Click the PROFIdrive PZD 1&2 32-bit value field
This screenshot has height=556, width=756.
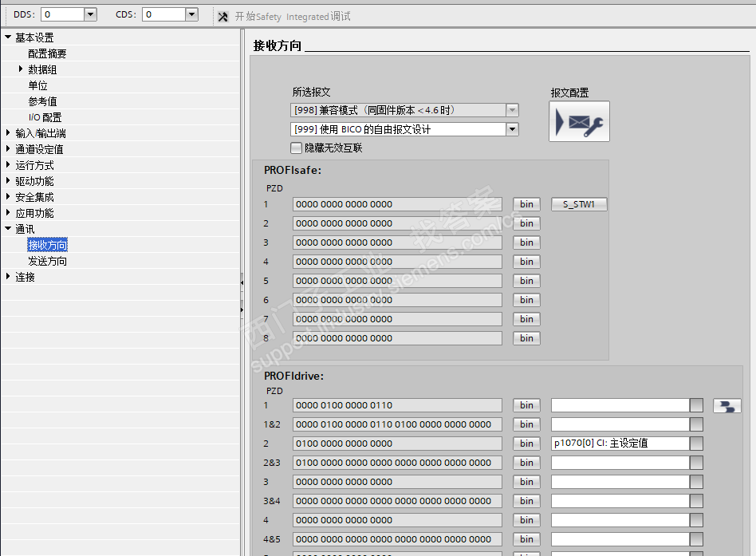coord(397,424)
